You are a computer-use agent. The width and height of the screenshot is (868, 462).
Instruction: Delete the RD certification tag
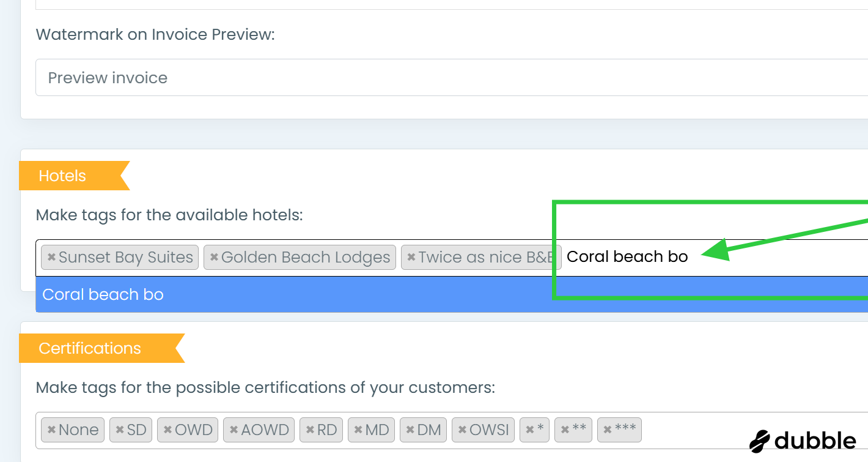311,430
